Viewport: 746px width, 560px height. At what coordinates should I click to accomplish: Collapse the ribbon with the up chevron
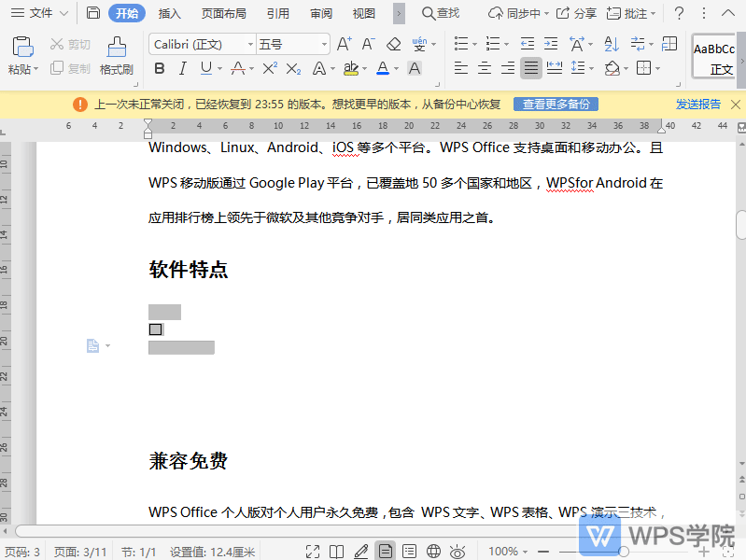coord(728,13)
